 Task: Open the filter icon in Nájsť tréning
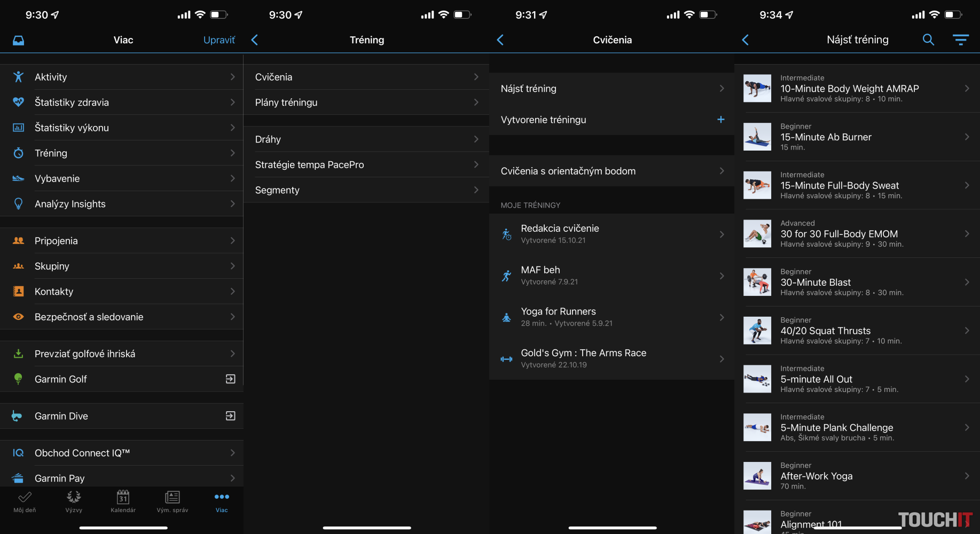tap(960, 40)
